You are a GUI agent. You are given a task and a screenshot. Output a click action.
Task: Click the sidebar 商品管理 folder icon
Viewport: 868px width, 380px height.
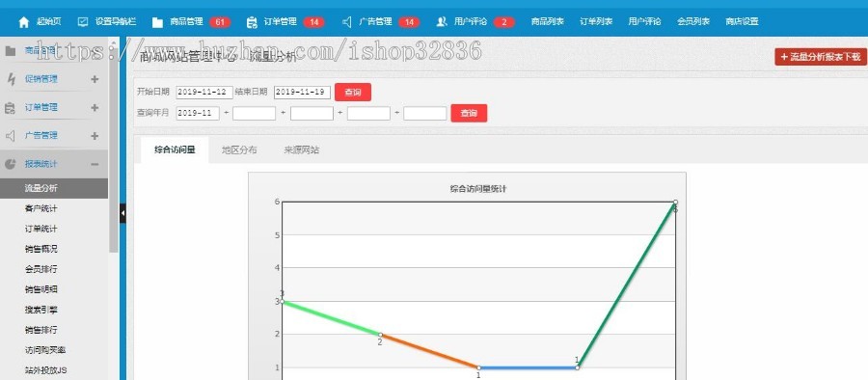pyautogui.click(x=10, y=51)
